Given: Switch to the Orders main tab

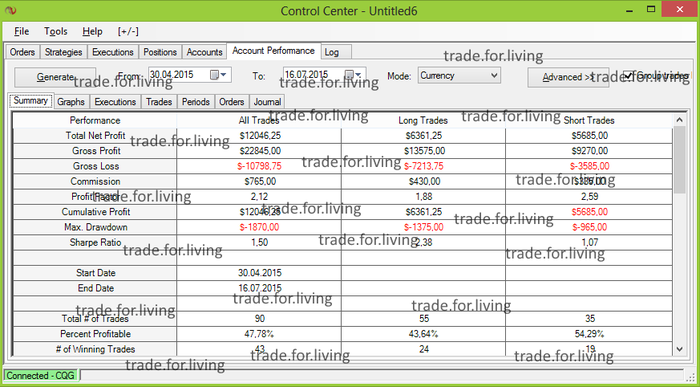Looking at the screenshot, I should tap(22, 52).
